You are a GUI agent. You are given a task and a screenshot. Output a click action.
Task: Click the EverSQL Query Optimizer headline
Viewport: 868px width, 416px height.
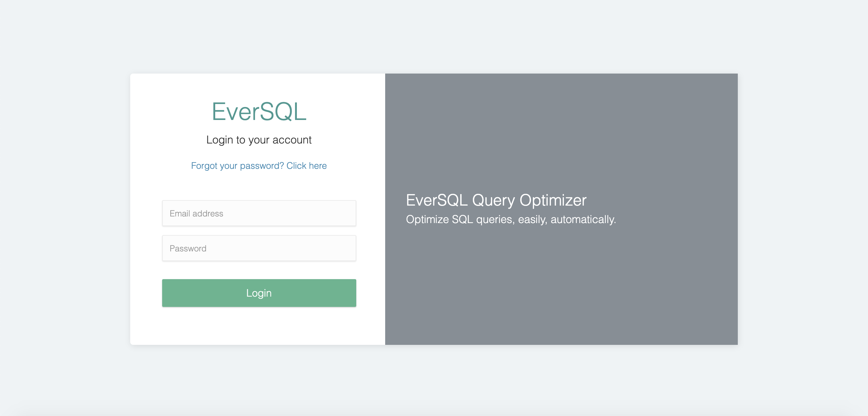coord(495,200)
